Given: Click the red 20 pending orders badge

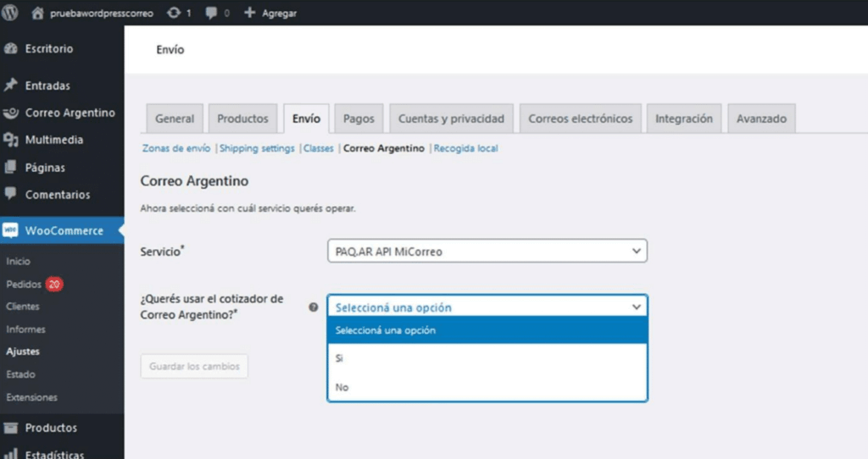Looking at the screenshot, I should tap(54, 285).
